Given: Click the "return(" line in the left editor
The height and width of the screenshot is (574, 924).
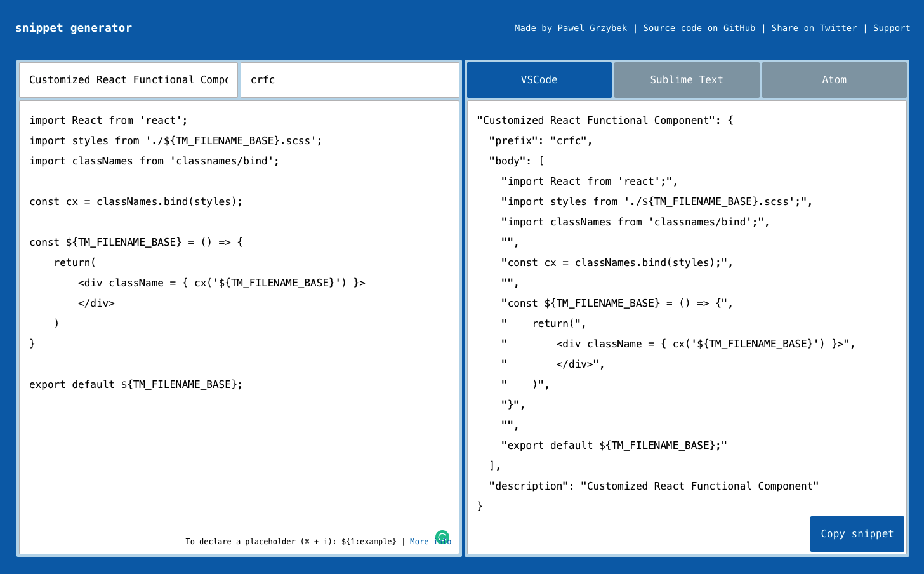Looking at the screenshot, I should [x=75, y=263].
